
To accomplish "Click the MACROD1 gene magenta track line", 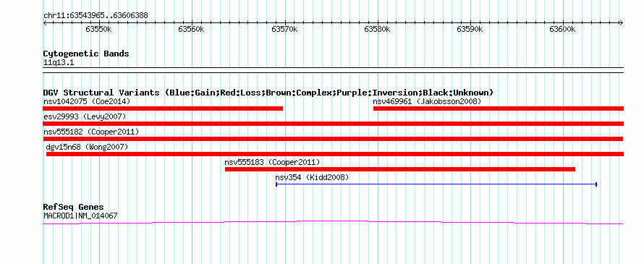I will [333, 222].
